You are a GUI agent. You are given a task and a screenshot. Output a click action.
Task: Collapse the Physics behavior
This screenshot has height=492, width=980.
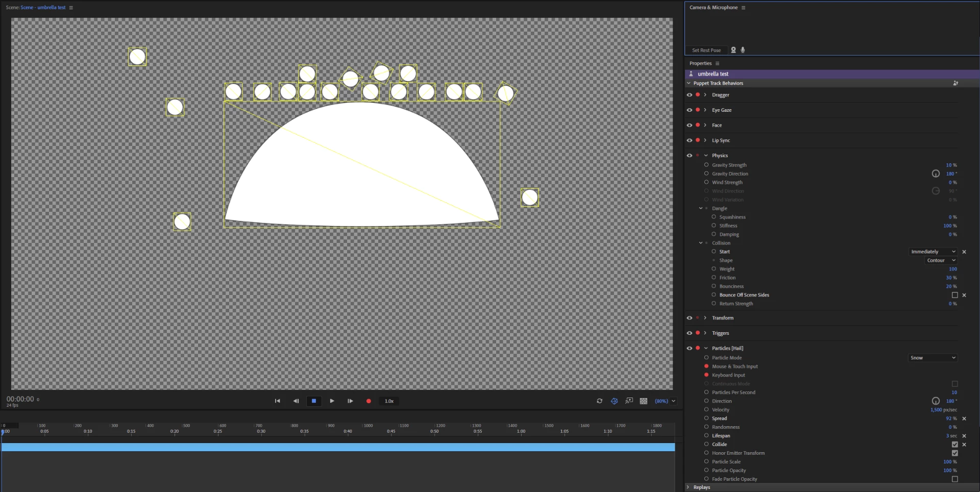pyautogui.click(x=706, y=156)
